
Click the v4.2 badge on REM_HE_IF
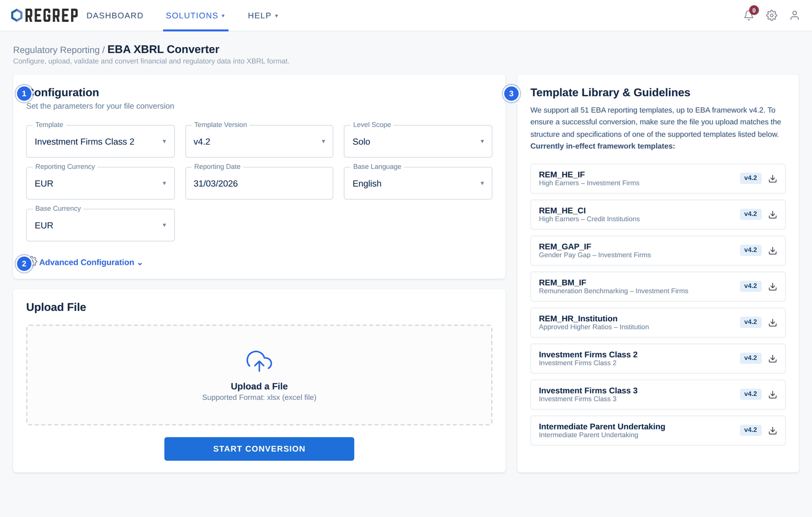751,178
